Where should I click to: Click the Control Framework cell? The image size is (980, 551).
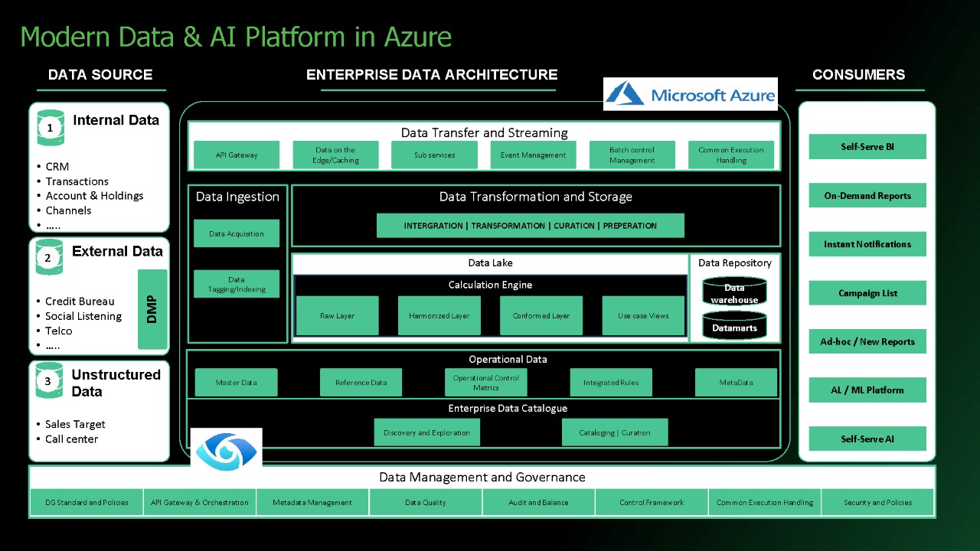click(x=652, y=503)
